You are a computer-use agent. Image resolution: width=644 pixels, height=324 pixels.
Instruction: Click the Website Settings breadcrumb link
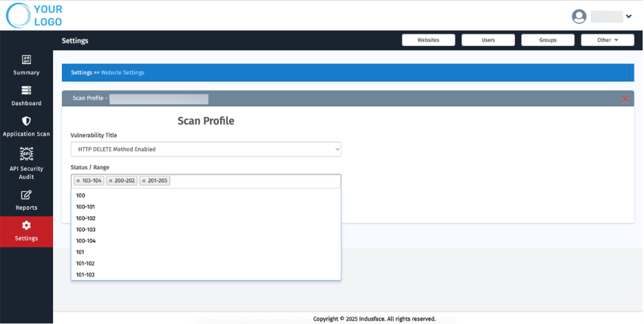pyautogui.click(x=122, y=72)
